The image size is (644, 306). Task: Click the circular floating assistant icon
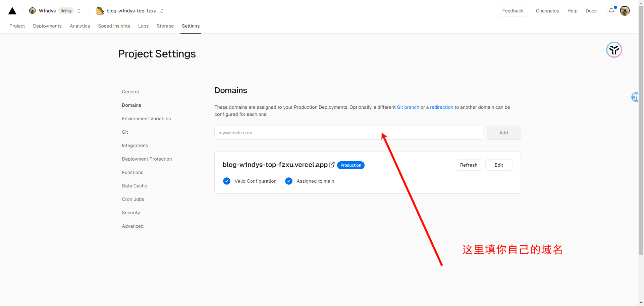614,50
